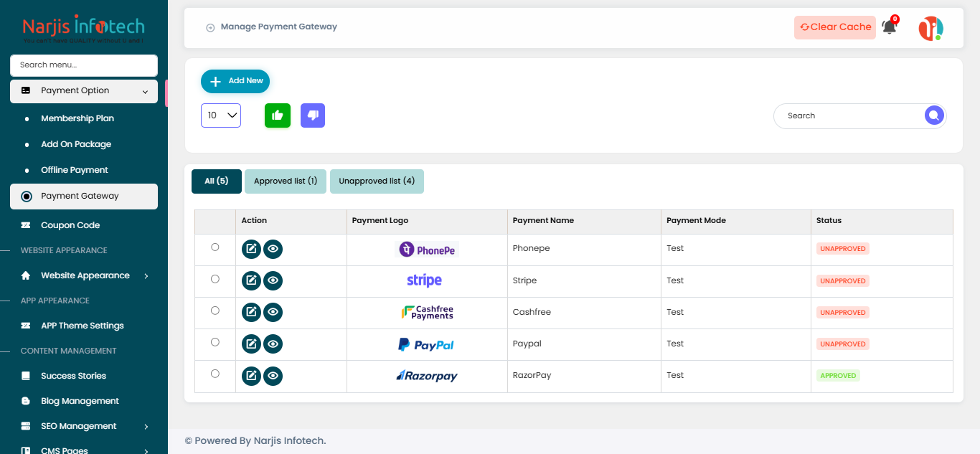Click the edit icon for Stripe row

click(251, 280)
